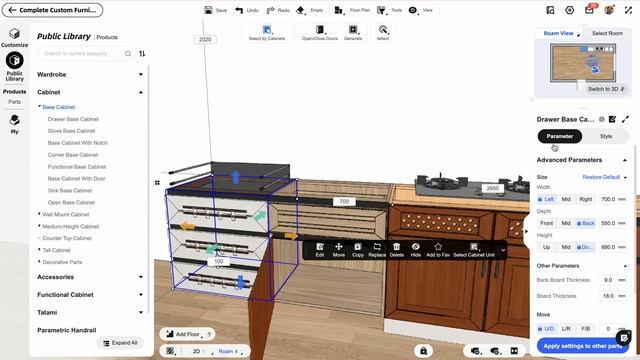This screenshot has width=640, height=360.
Task: Set depth anchor to Back
Action: click(x=585, y=223)
